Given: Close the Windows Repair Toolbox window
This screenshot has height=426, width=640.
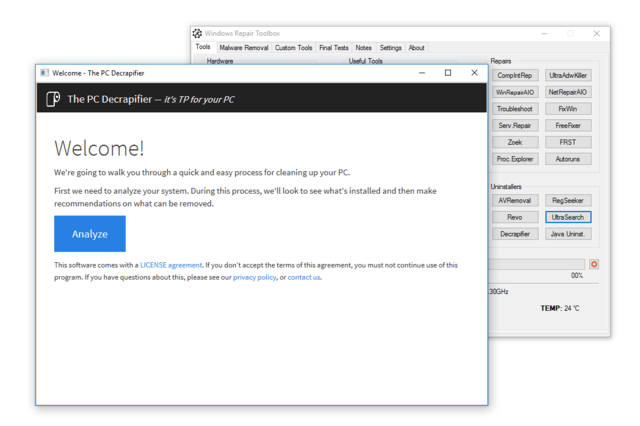Looking at the screenshot, I should (x=597, y=33).
